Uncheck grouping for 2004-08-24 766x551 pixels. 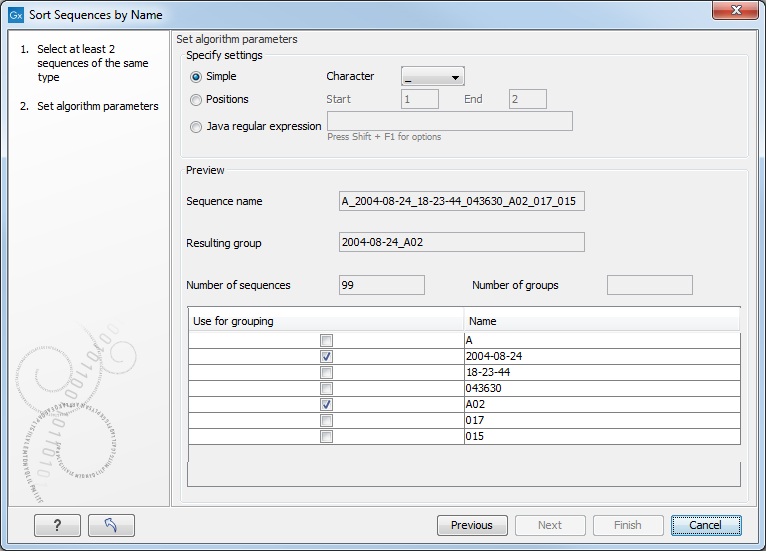tap(326, 357)
